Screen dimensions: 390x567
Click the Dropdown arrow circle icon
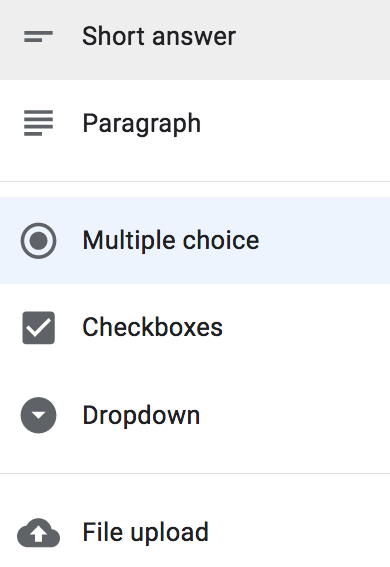[x=38, y=415]
